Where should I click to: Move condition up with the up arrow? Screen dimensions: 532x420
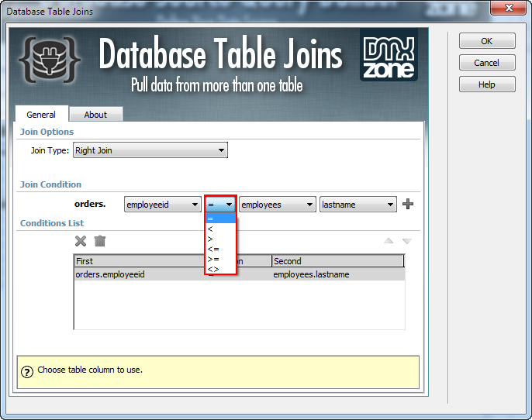[x=389, y=241]
